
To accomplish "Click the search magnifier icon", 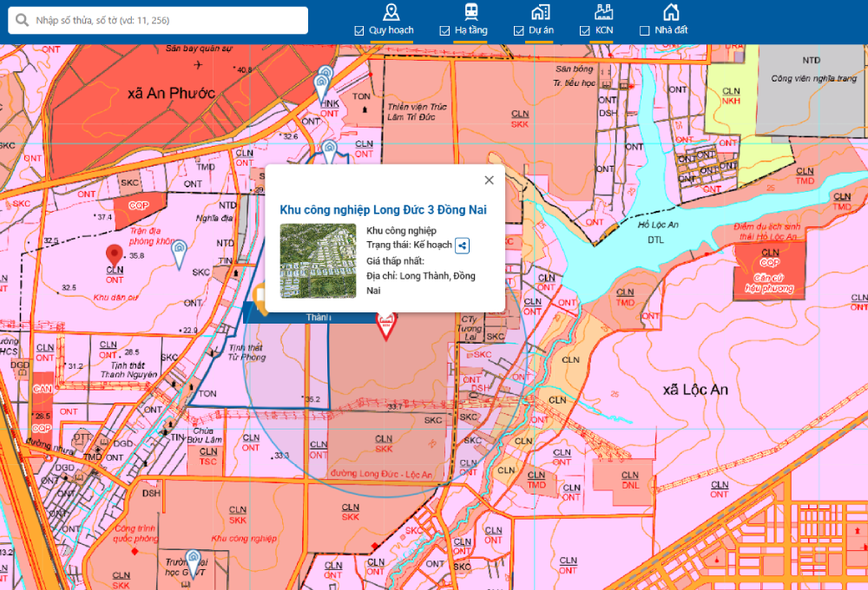I will (x=23, y=21).
